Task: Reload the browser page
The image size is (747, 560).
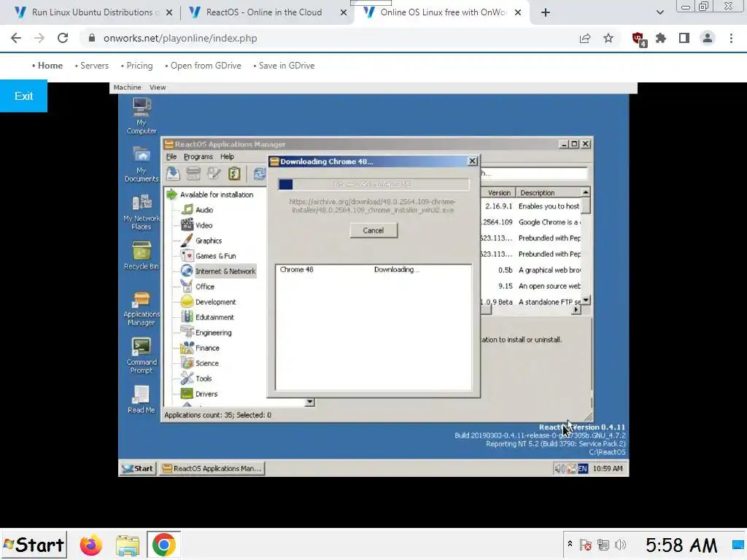Action: pos(63,38)
